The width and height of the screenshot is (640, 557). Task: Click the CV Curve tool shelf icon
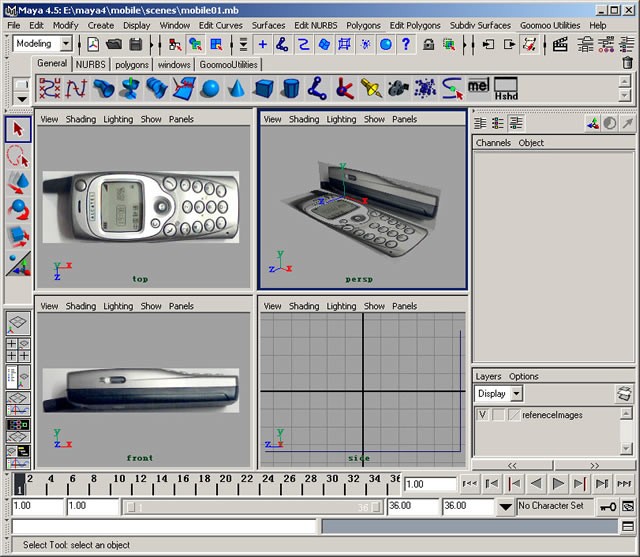50,88
